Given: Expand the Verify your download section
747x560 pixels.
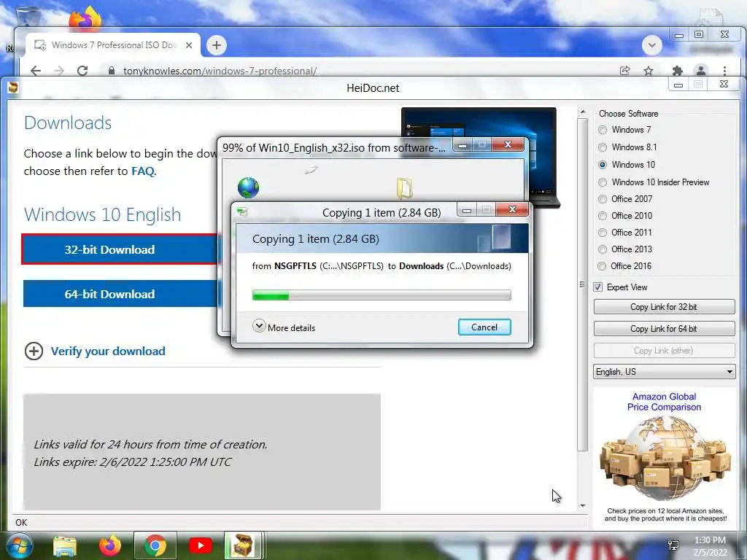Looking at the screenshot, I should pos(108,351).
